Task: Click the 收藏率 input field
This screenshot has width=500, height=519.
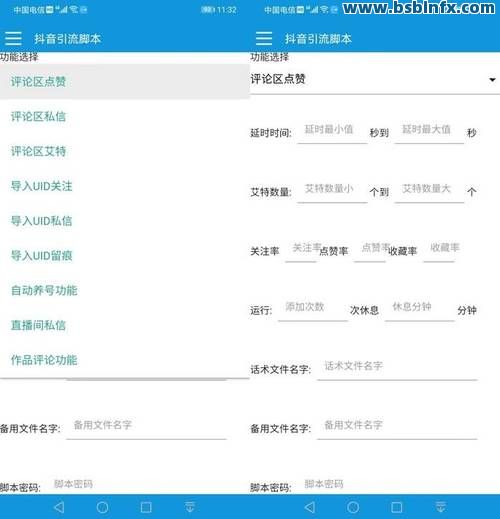Action: click(x=439, y=250)
